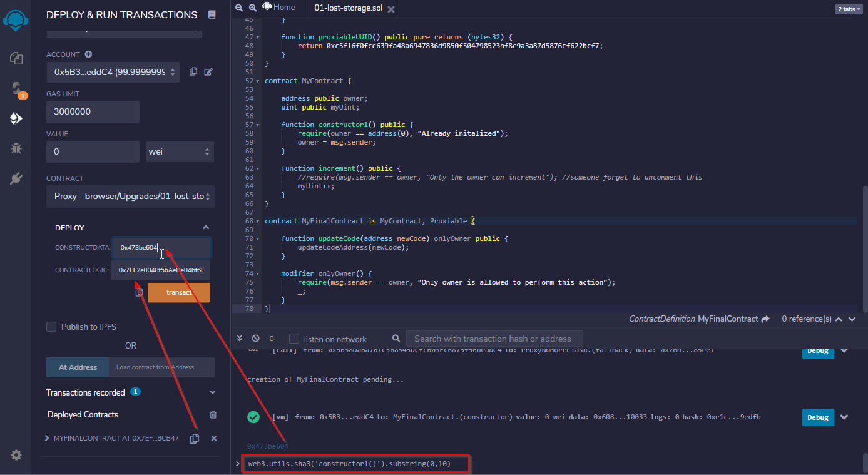
Task: Fold updateCode function at line 70
Action: coord(258,238)
